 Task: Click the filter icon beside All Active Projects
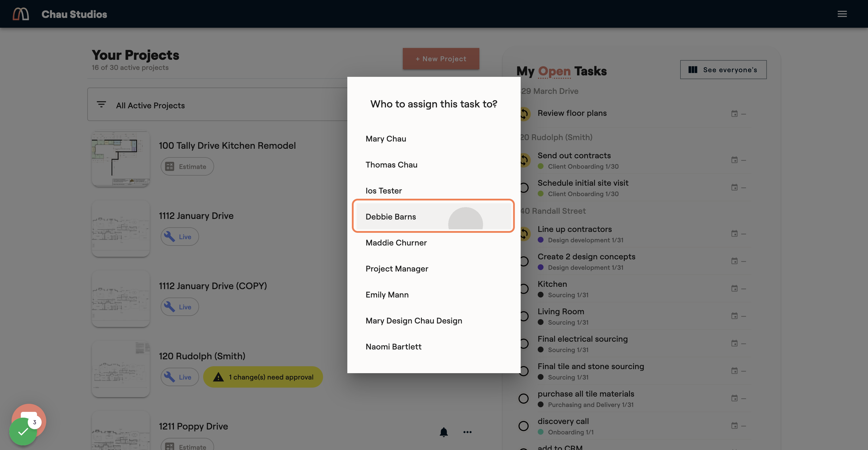click(101, 105)
